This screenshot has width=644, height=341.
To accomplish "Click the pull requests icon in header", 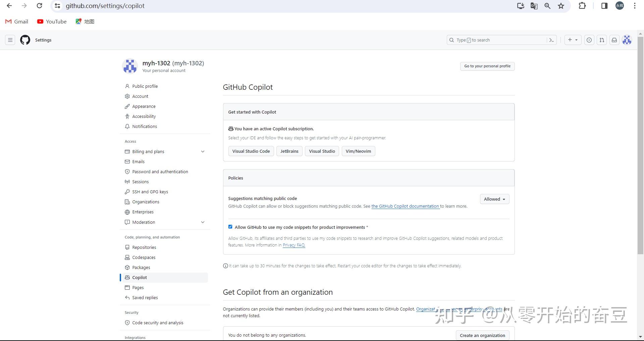I will [x=601, y=40].
